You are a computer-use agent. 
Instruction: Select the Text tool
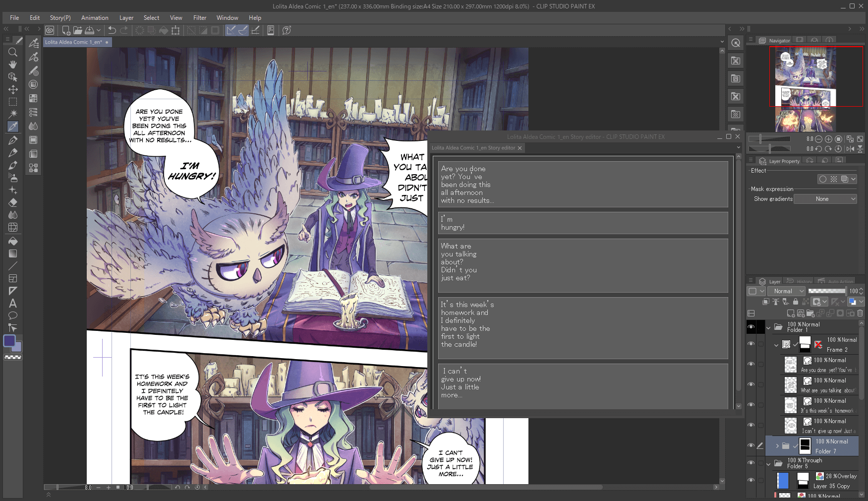(x=13, y=303)
